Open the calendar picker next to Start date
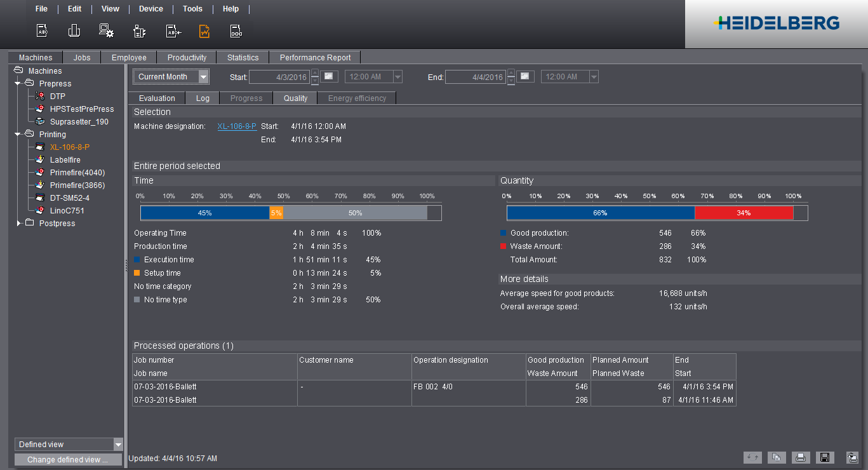 point(329,76)
